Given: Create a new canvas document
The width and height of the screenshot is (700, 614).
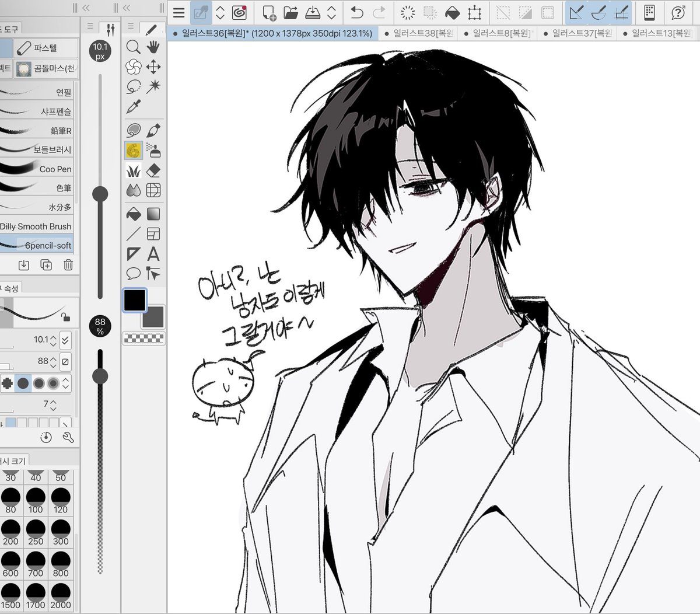Looking at the screenshot, I should (269, 12).
